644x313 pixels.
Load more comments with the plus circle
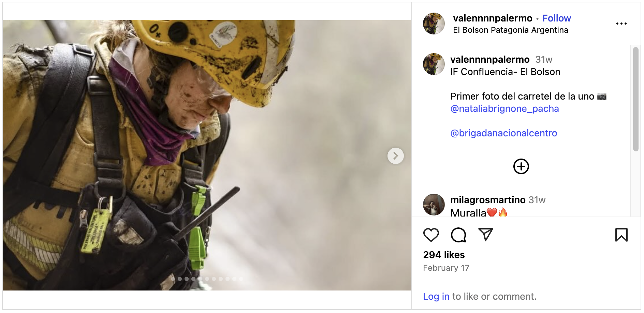click(x=521, y=166)
